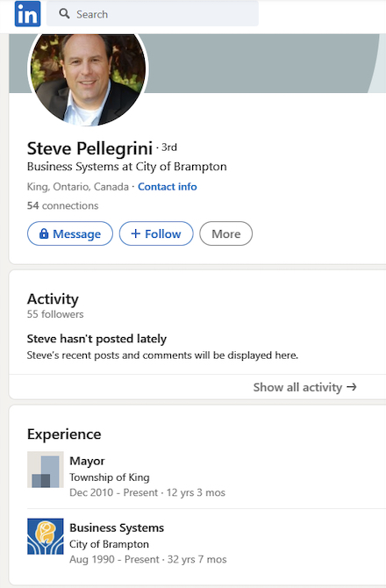Click the lock icon on Message button
The height and width of the screenshot is (588, 386).
(x=44, y=233)
